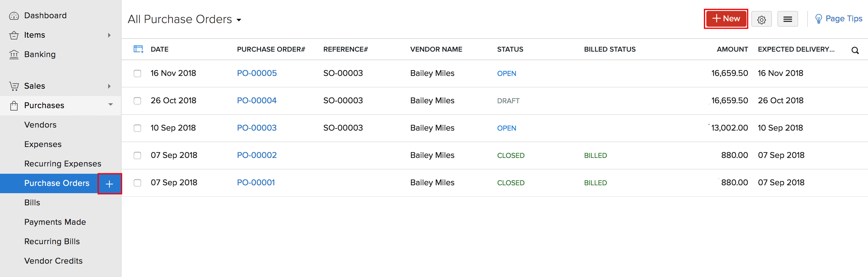Click the search magnifier in the table header
This screenshot has width=868, height=277.
[x=855, y=50]
